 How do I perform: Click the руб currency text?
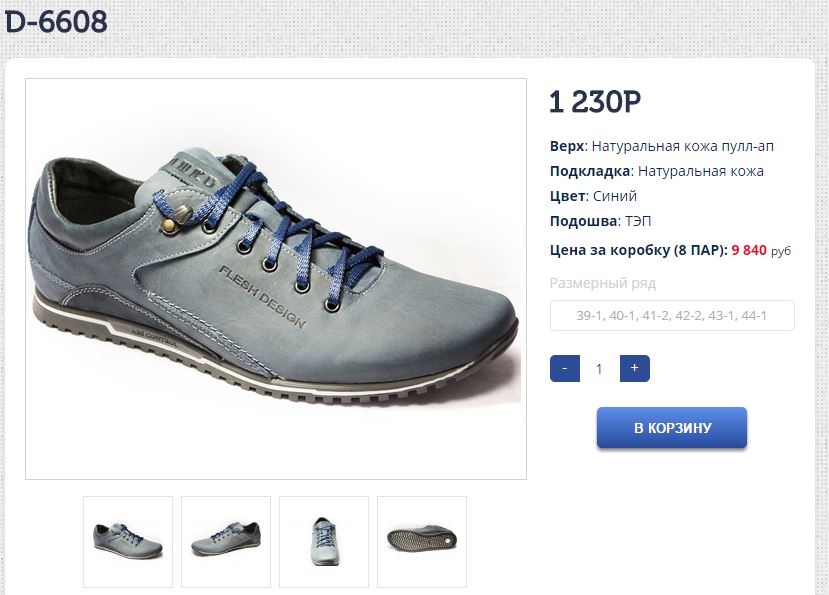tap(781, 251)
